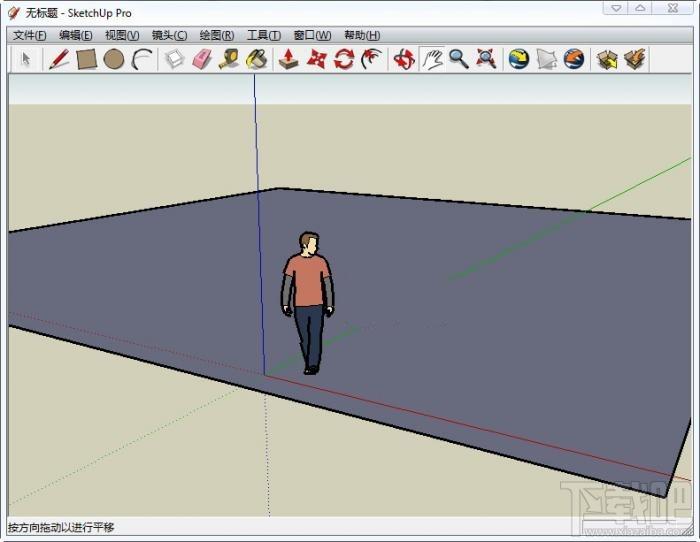The image size is (700, 542).
Task: Select the Move tool
Action: click(x=317, y=59)
